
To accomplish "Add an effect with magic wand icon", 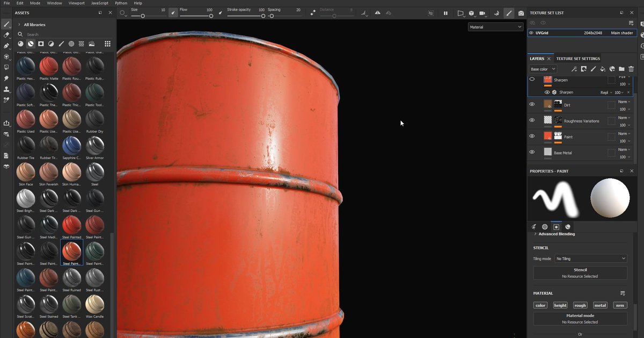I will (x=574, y=69).
